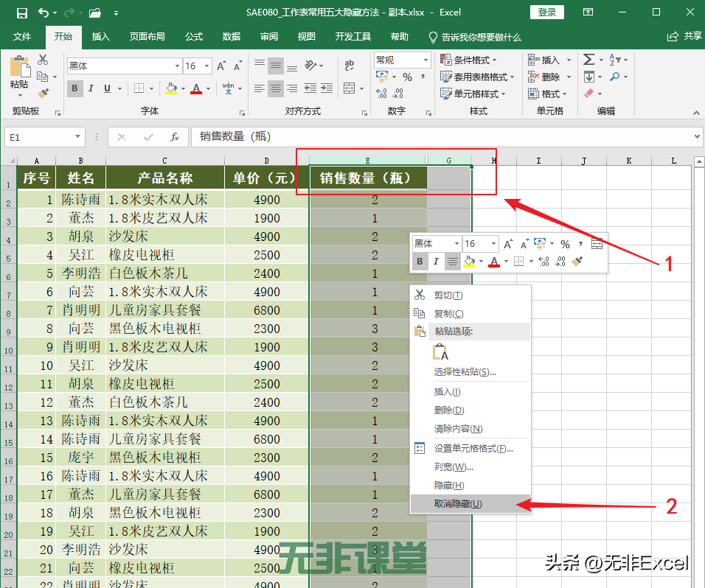The height and width of the screenshot is (588, 705).
Task: Click the insert function fx icon
Action: (175, 137)
